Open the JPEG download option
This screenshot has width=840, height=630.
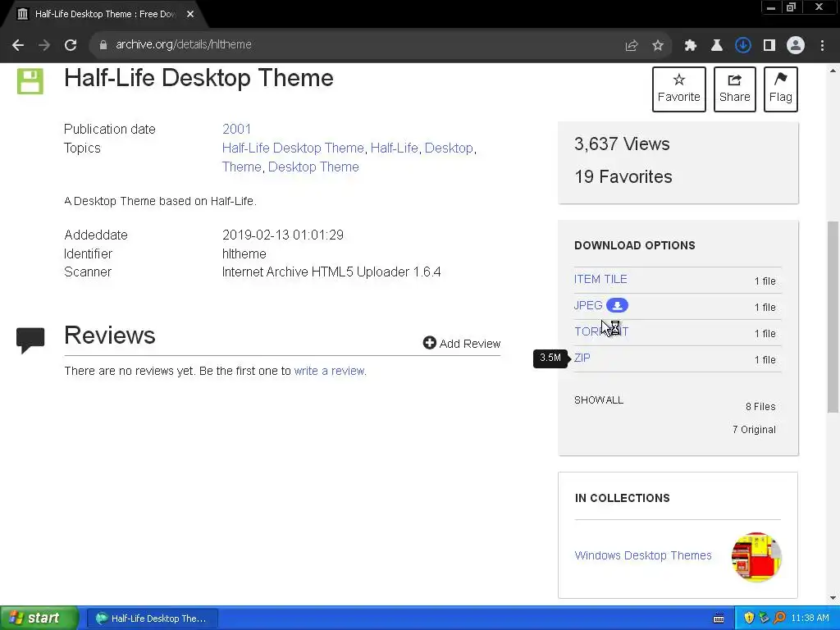click(x=588, y=305)
